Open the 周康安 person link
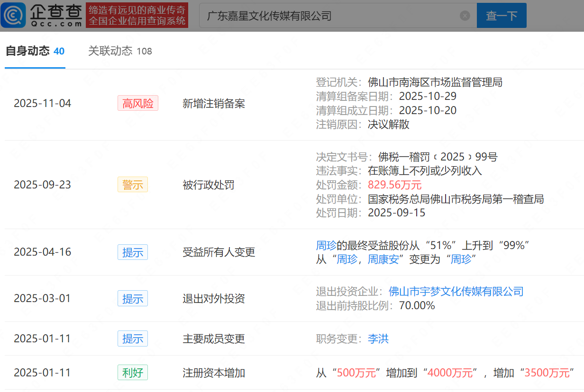 pyautogui.click(x=383, y=259)
